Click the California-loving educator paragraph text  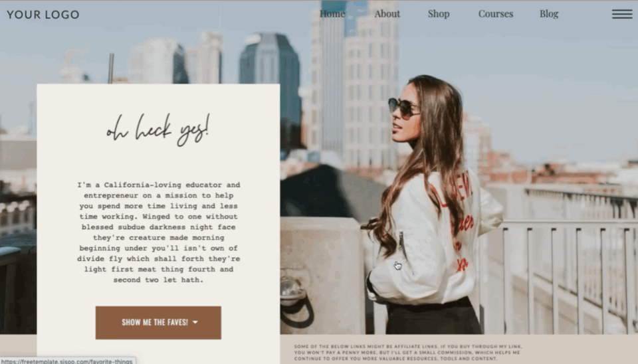(158, 232)
